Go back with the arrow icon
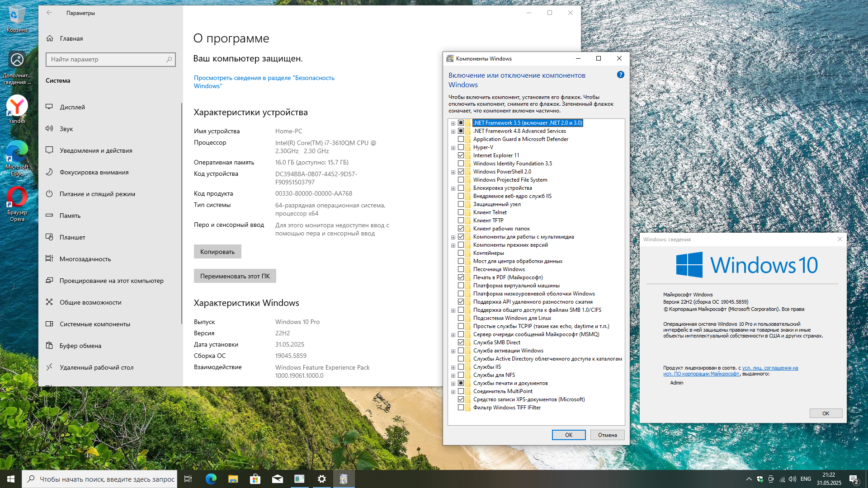Screen dimensions: 868x488 coord(49,13)
